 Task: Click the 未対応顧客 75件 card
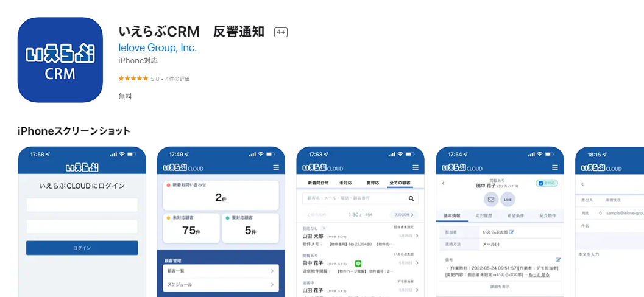(x=191, y=228)
